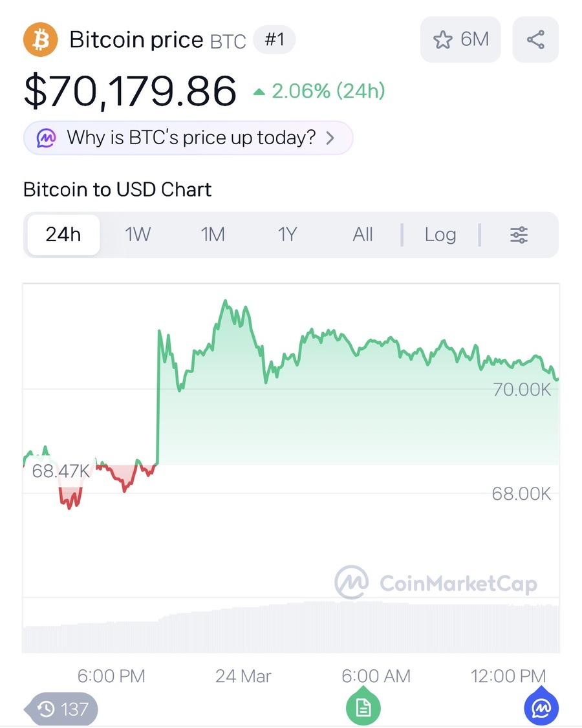
Task: Click the #1 rank badge
Action: [274, 39]
